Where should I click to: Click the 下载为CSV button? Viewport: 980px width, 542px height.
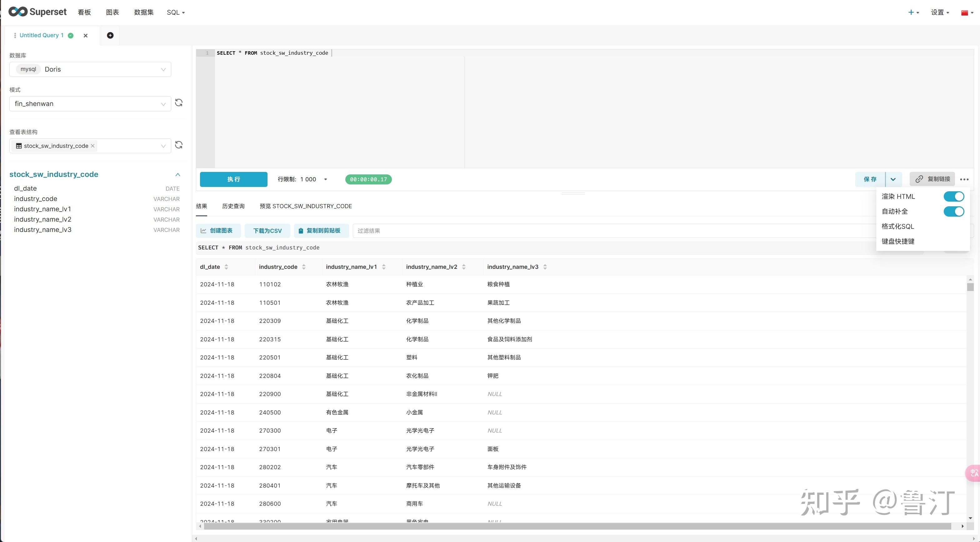(267, 230)
